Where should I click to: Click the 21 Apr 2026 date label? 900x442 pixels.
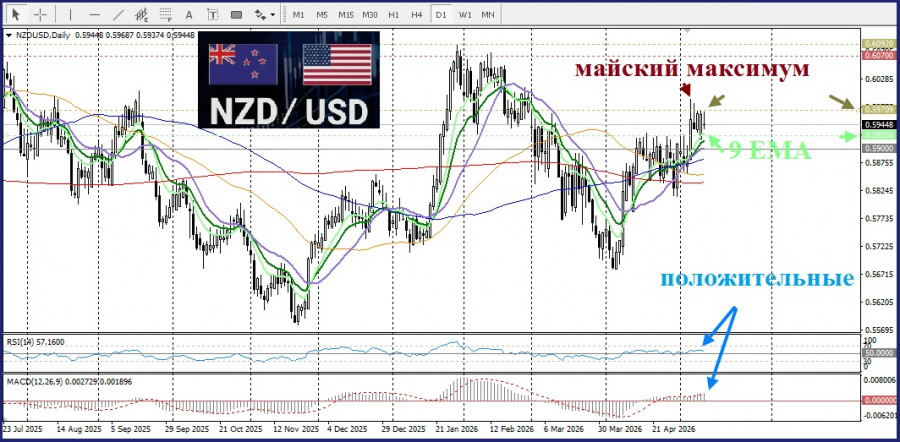tap(673, 429)
